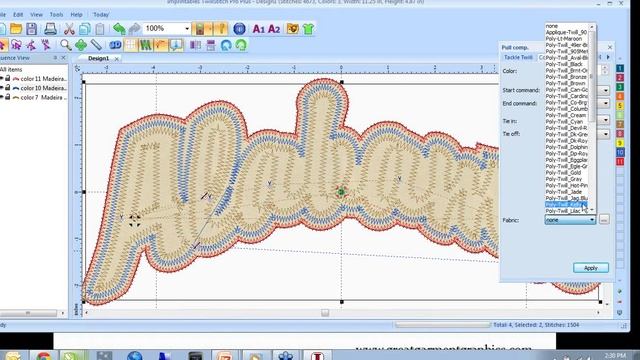Click the question mark help icon
Screen dimensions: 640x360
point(221,29)
